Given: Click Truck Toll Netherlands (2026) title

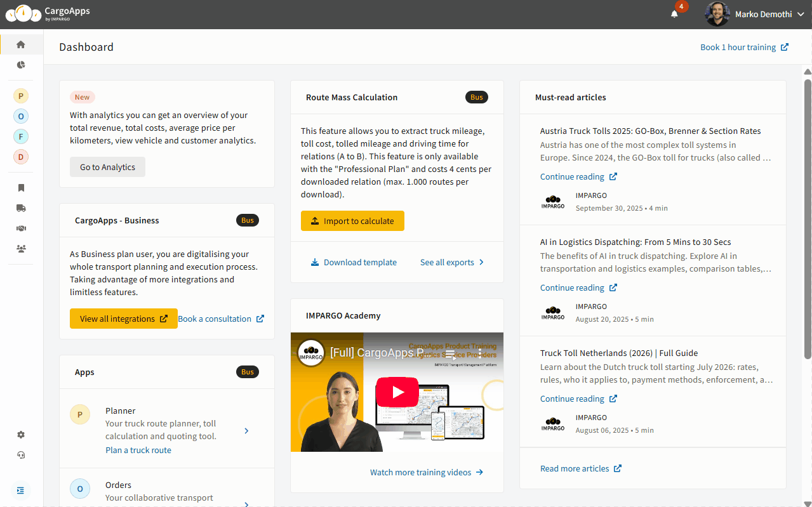Looking at the screenshot, I should [619, 353].
